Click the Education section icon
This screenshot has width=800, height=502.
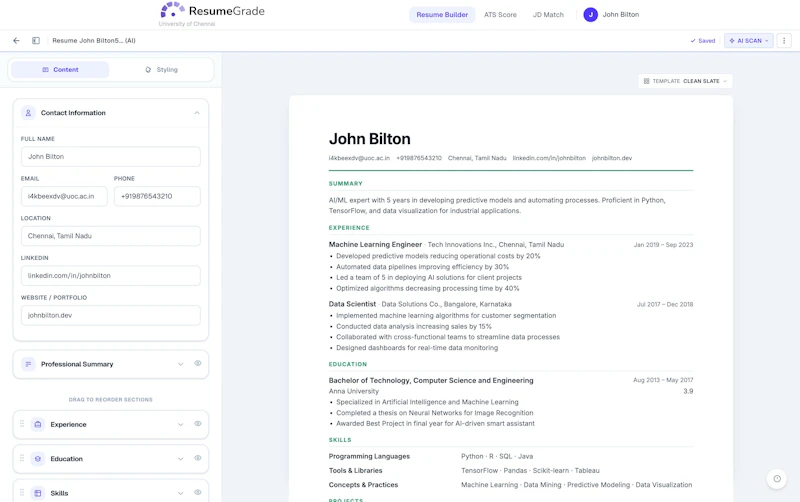[x=38, y=459]
